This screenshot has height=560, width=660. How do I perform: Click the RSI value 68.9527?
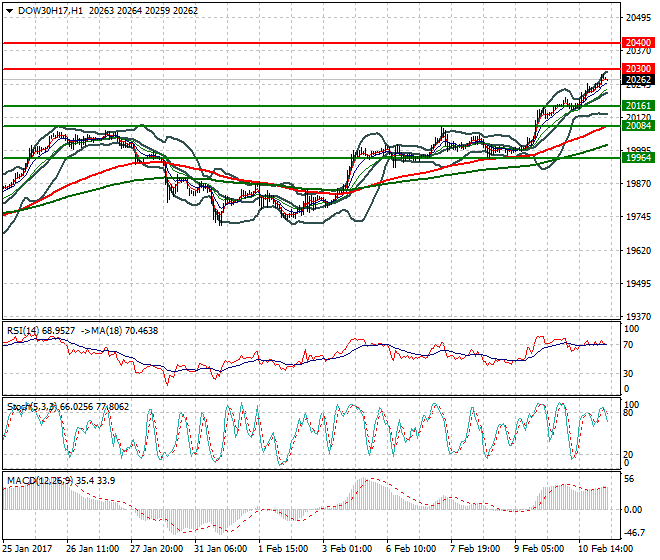(59, 331)
